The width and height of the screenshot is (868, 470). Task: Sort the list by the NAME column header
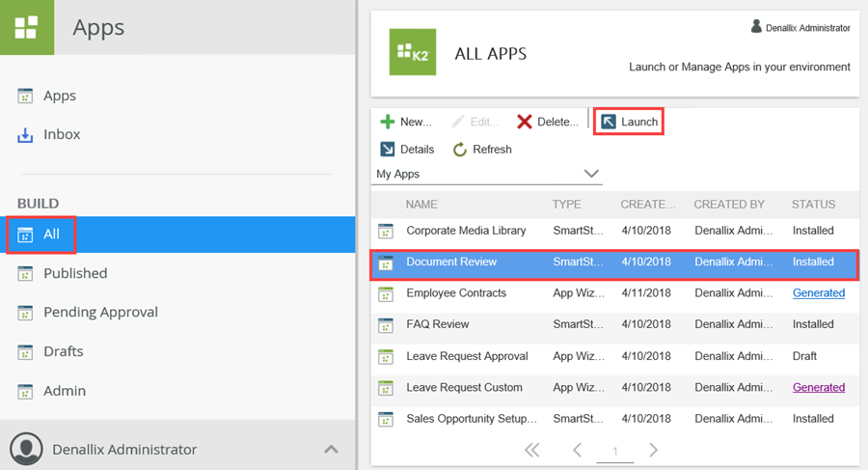421,205
